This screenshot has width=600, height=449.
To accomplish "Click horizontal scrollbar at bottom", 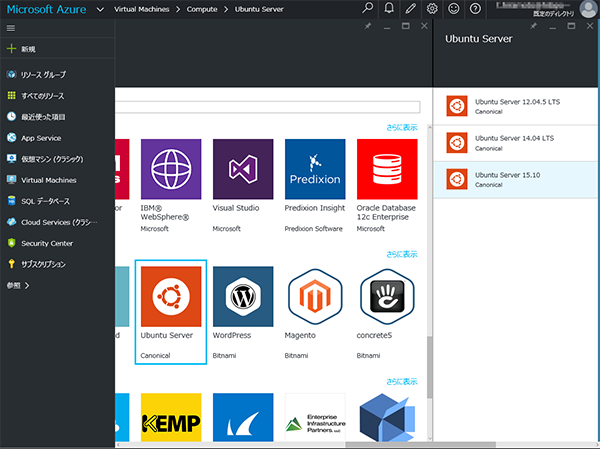I will click(x=420, y=445).
